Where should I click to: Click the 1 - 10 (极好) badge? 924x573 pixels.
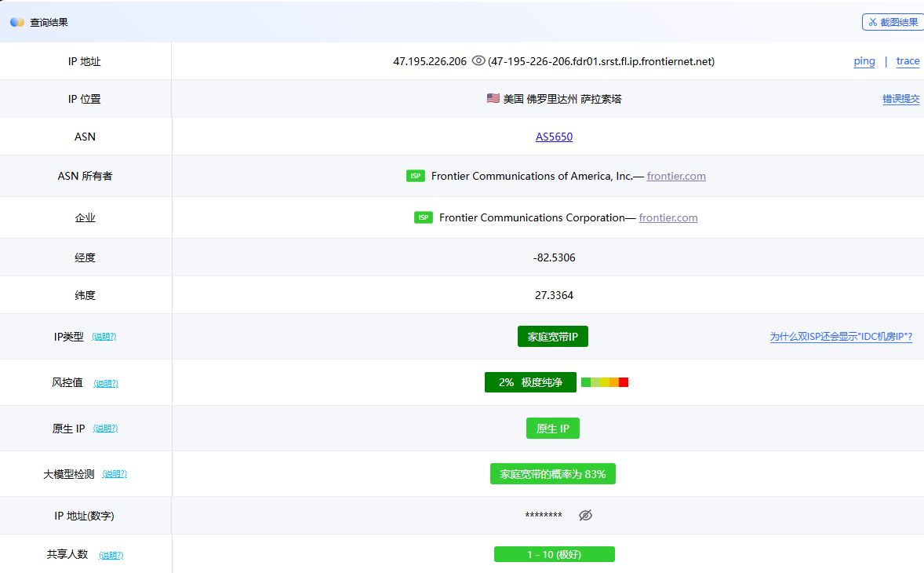coord(554,554)
